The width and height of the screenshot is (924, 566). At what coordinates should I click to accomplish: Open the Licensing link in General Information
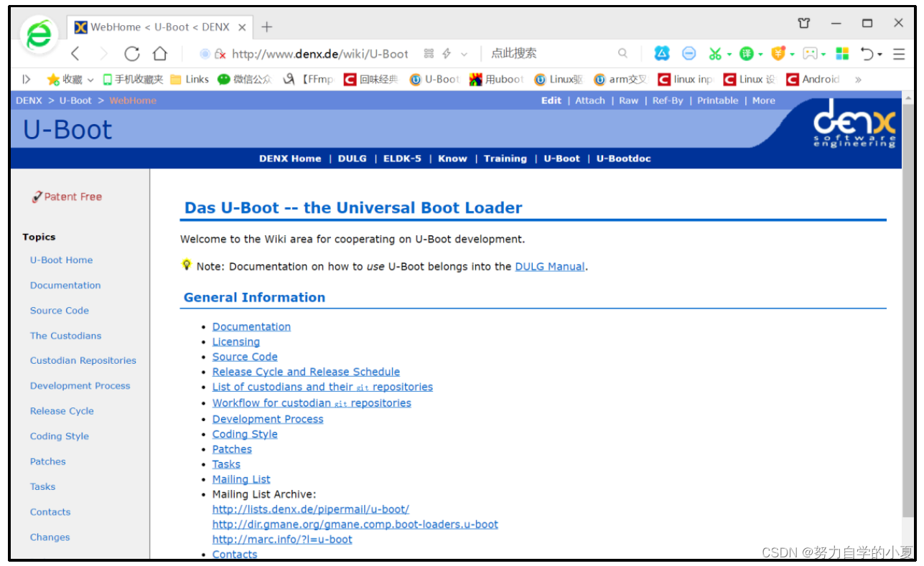[236, 341]
